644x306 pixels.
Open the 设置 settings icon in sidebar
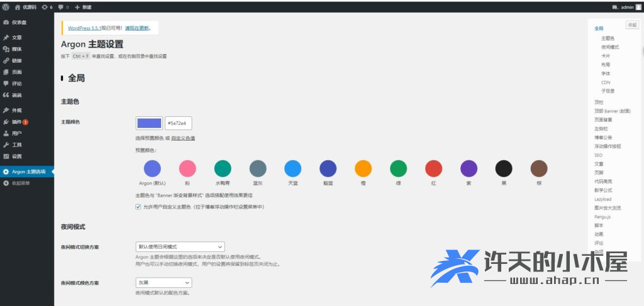[x=6, y=156]
